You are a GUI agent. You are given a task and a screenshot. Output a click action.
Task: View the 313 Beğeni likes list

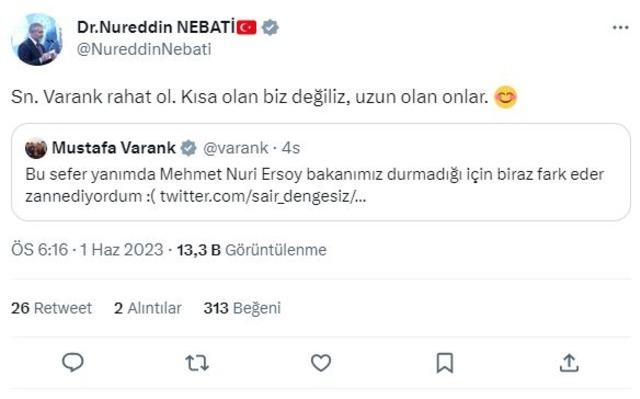242,308
